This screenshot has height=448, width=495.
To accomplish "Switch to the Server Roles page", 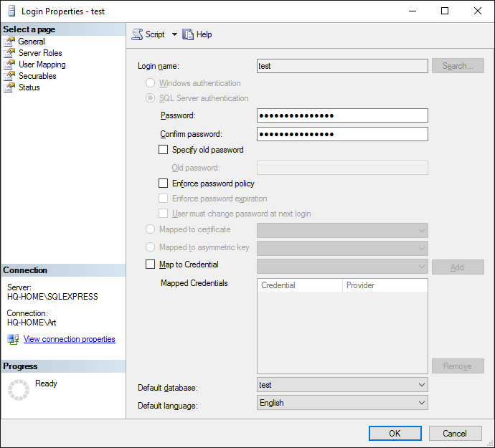I will pos(40,53).
